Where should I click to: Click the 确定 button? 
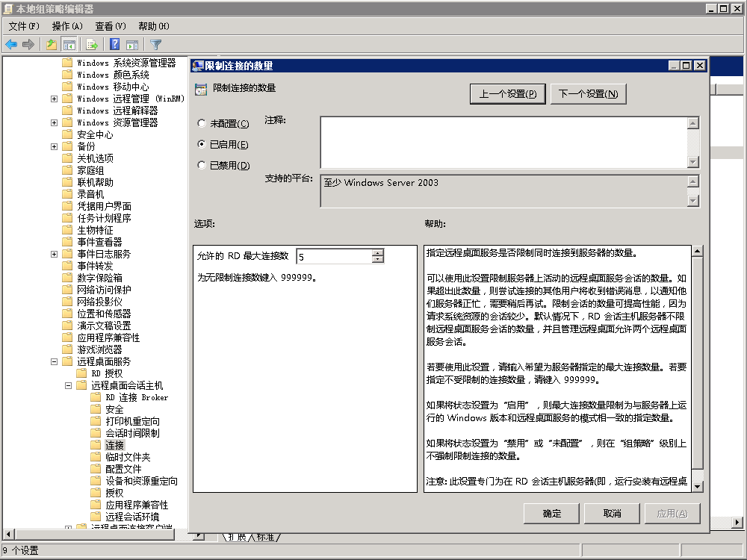click(552, 514)
